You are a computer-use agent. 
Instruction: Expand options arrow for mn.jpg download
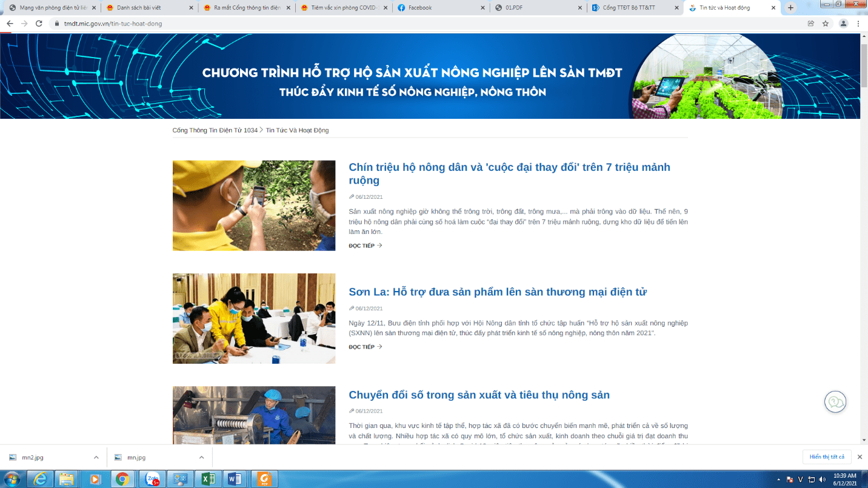[201, 458]
